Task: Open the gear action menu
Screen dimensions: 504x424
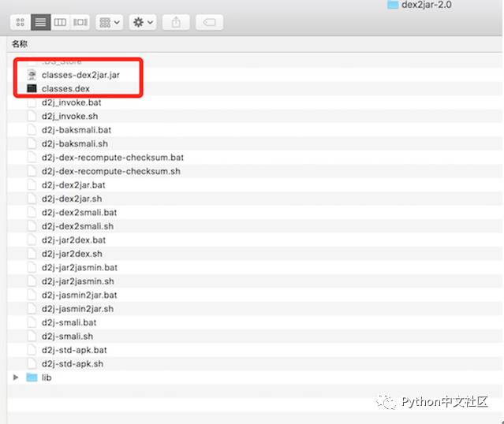Action: (143, 22)
